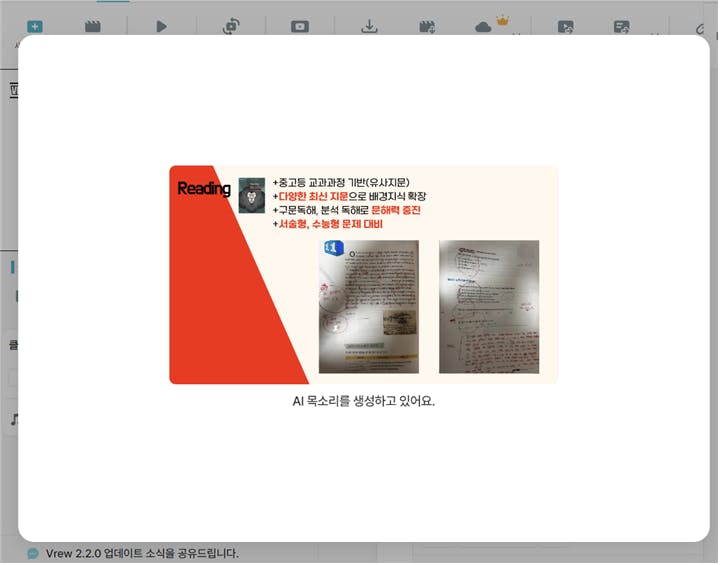Click the play triangle toolbar icon

point(161,27)
